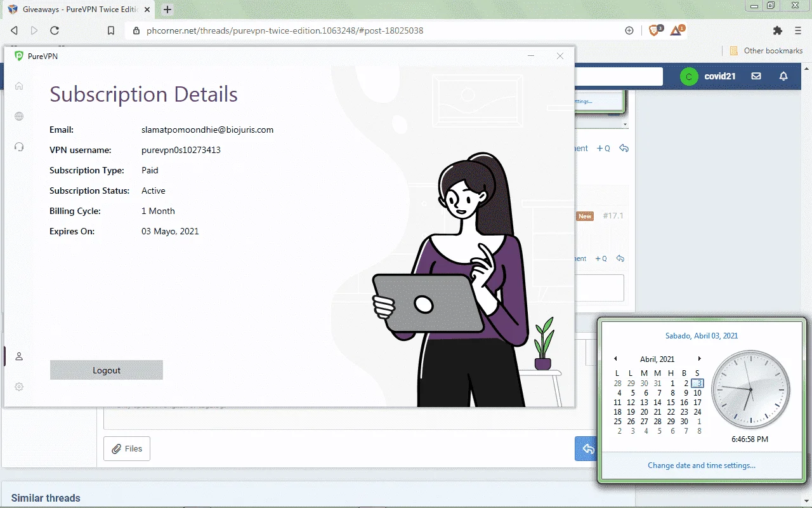Open the Brave Rewards triangle icon
812x508 pixels.
pos(676,30)
